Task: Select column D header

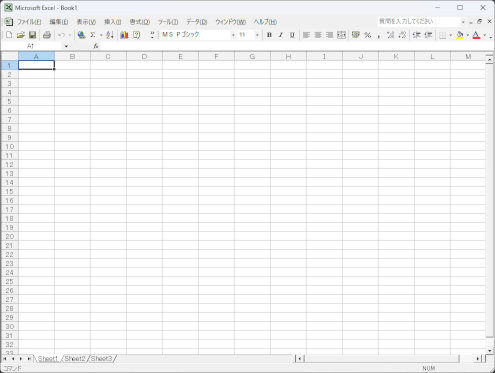Action: 144,56
